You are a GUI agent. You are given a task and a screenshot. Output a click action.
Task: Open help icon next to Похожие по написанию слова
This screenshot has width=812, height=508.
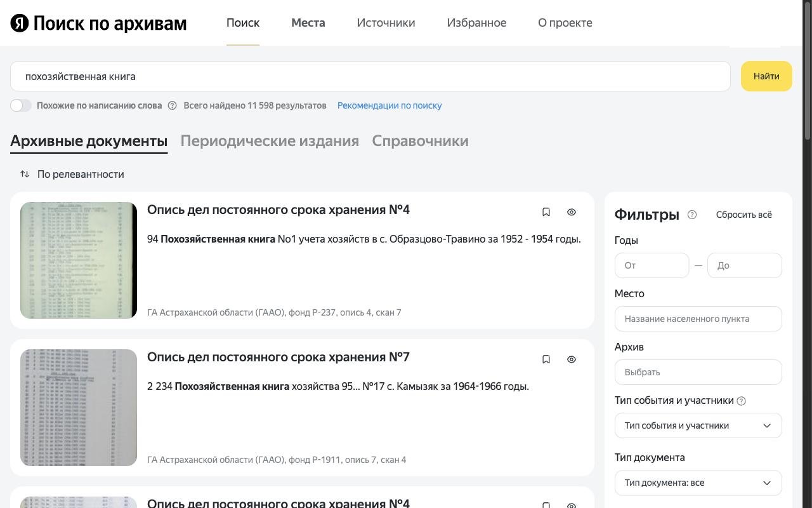click(x=172, y=105)
